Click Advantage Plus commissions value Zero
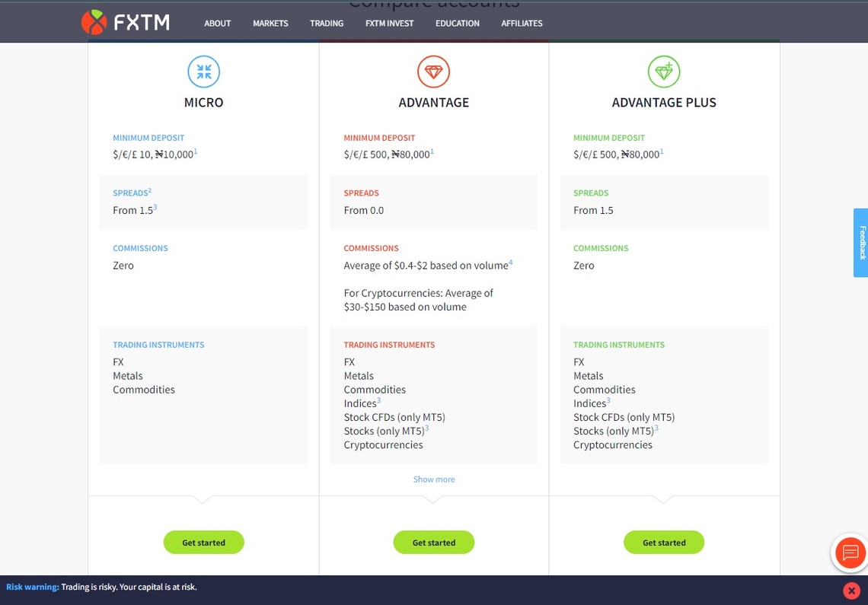Image resolution: width=868 pixels, height=605 pixels. (x=584, y=266)
